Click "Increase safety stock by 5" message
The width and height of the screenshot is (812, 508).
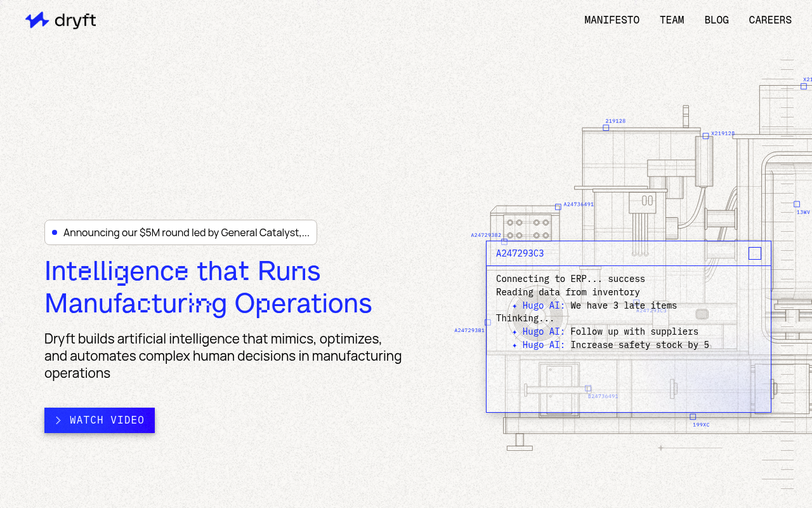click(639, 345)
